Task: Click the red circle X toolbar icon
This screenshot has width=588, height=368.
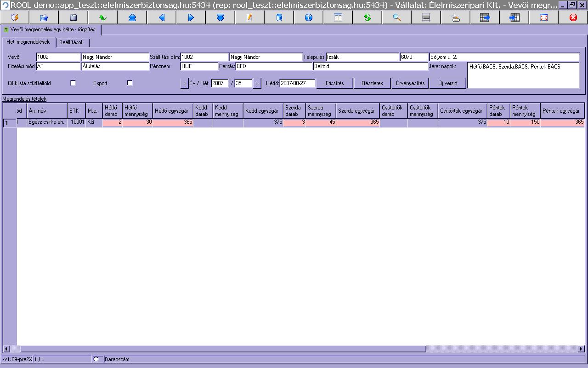Action: 573,17
